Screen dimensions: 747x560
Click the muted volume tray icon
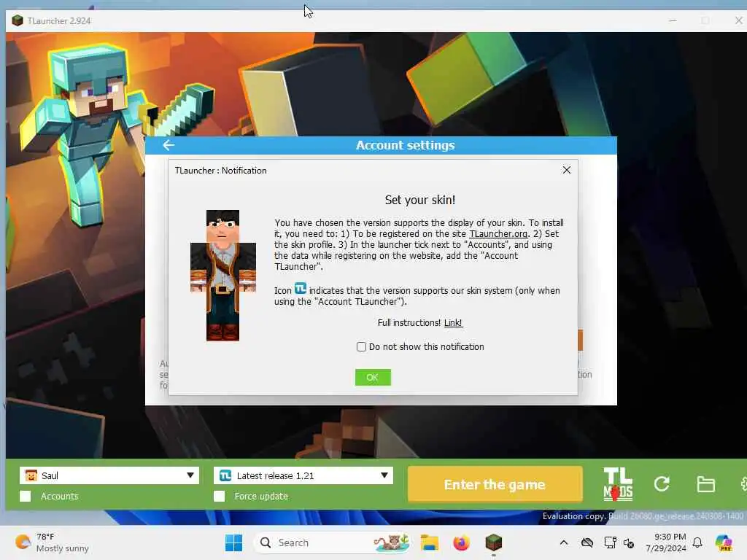click(x=629, y=542)
